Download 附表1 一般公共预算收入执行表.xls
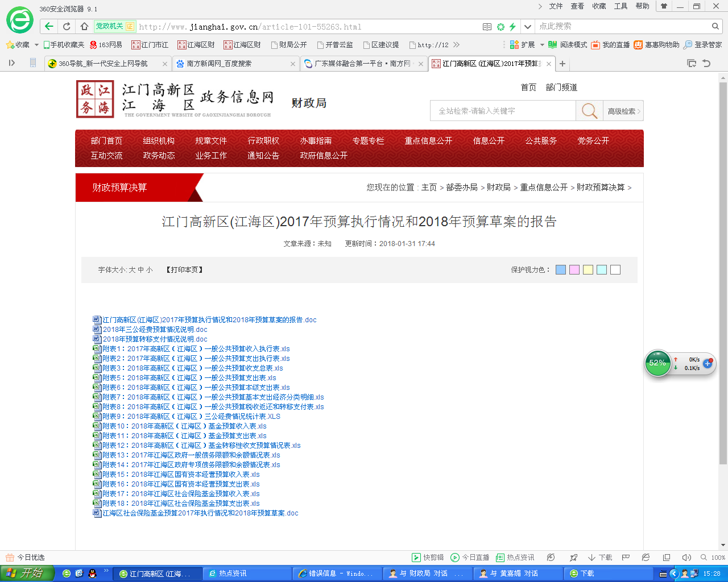 point(196,349)
